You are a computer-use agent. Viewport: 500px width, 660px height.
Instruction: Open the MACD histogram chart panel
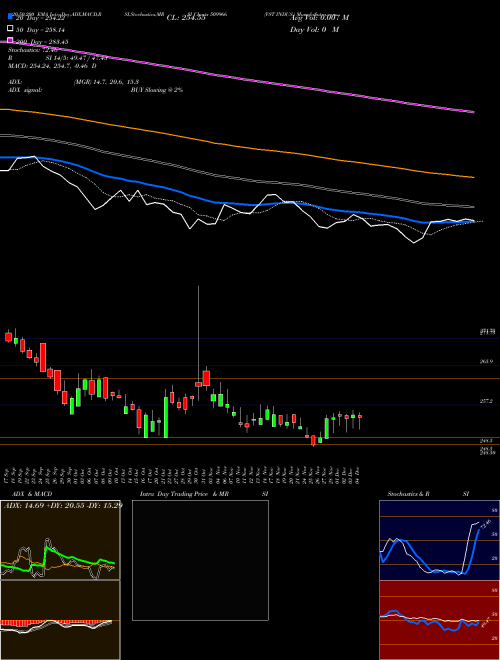point(60,620)
